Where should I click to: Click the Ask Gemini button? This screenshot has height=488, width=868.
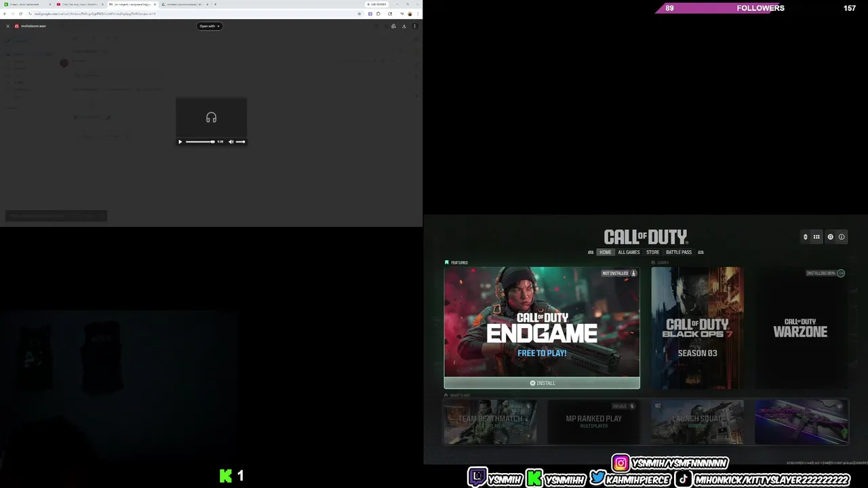click(376, 4)
